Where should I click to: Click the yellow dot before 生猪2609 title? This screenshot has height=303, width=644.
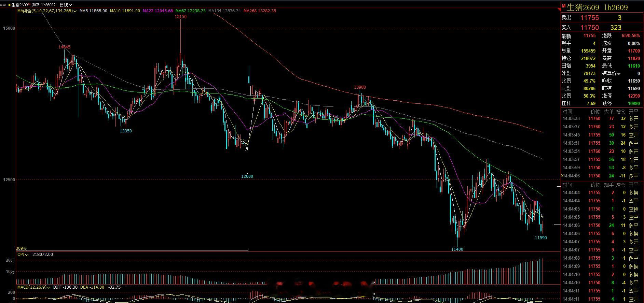[x=9, y=5]
